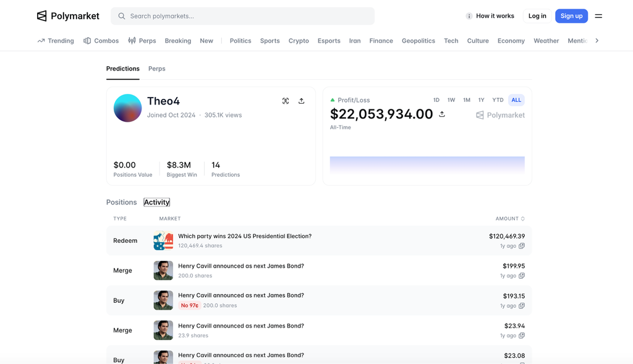This screenshot has height=364, width=633.
Task: Click the Joined Oct 2024 text
Action: point(171,115)
